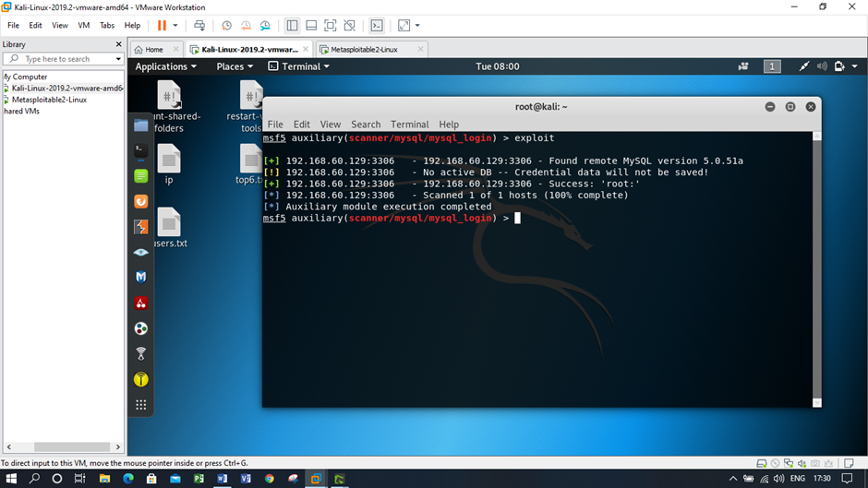
Task: Click the stretch guest display icon
Action: (x=404, y=26)
